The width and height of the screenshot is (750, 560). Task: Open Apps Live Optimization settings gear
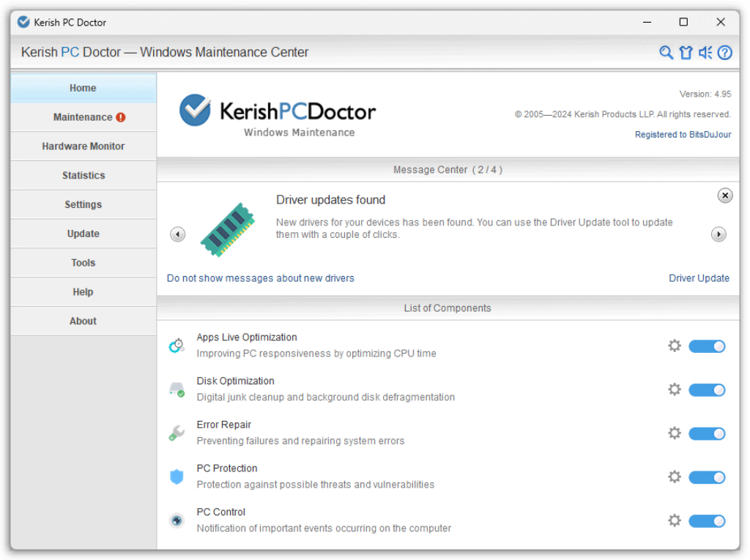[x=675, y=346]
